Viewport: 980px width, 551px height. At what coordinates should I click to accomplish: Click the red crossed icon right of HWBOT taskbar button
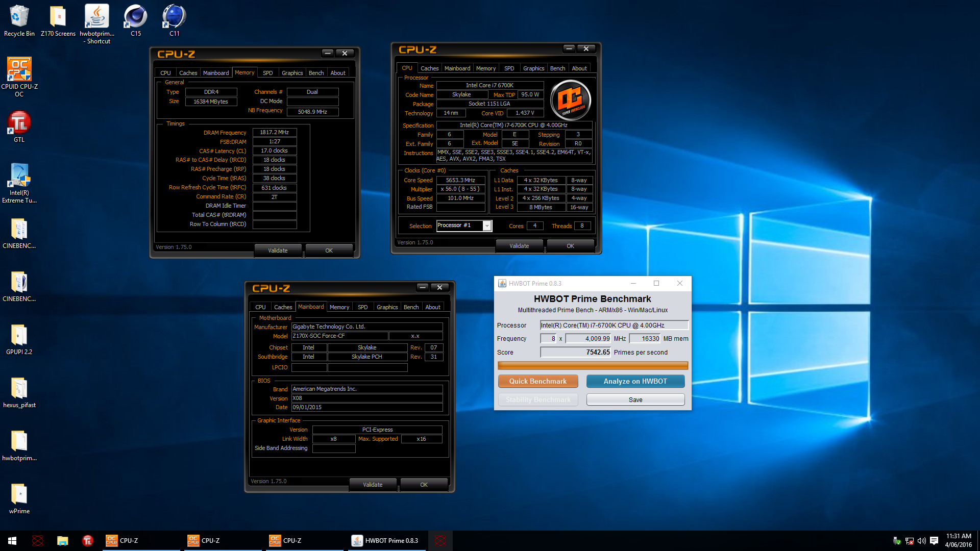(440, 541)
